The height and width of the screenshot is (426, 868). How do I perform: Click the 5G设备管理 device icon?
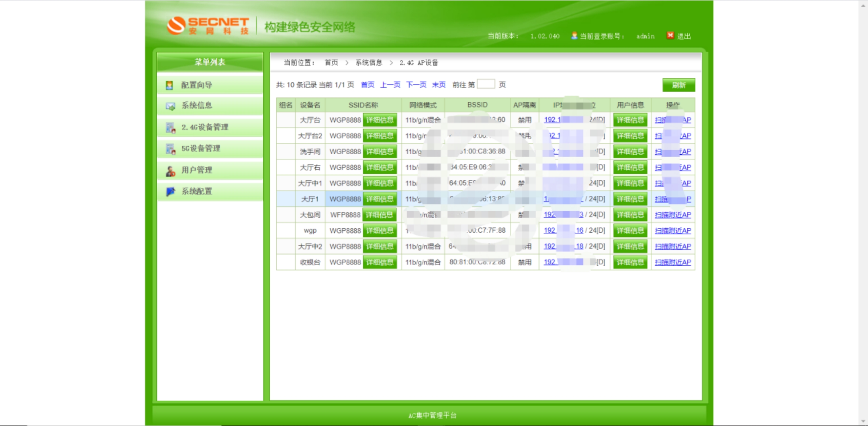170,149
